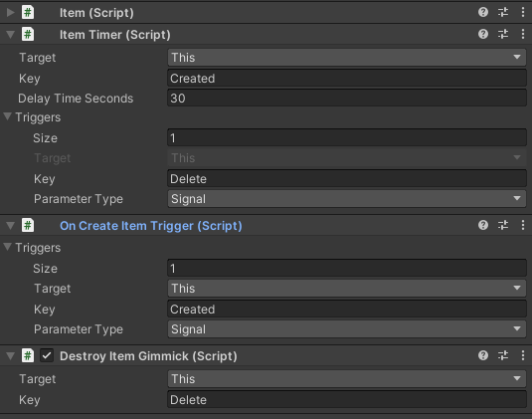Open kebab menu of Item script
This screenshot has height=419, width=532.
(522, 12)
